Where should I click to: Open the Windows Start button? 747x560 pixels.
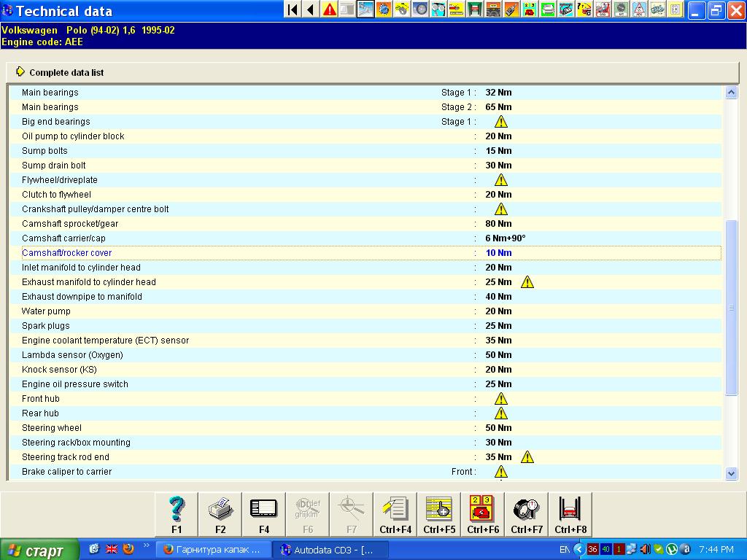(x=38, y=550)
